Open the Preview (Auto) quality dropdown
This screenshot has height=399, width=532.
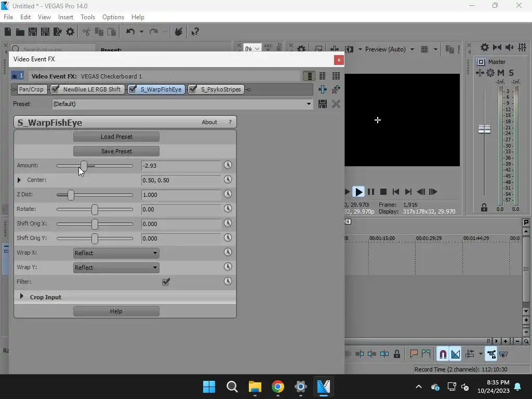[x=412, y=49]
